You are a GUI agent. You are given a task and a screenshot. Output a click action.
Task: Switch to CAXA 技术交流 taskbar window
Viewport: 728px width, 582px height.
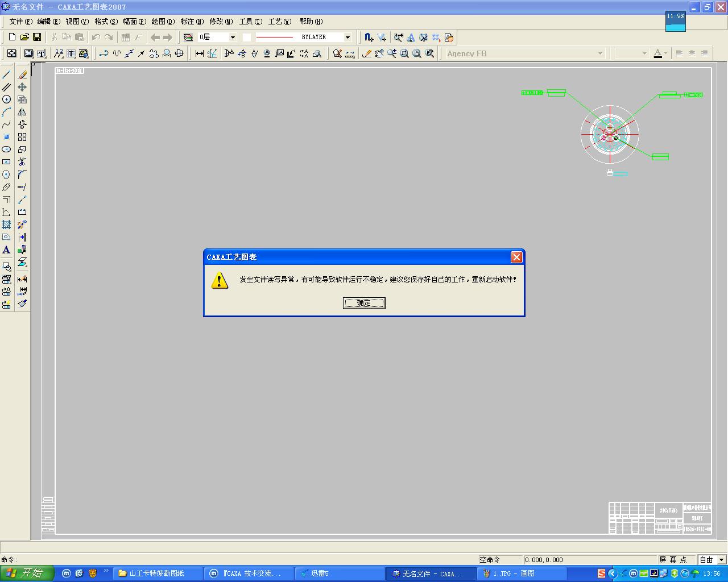(x=249, y=573)
